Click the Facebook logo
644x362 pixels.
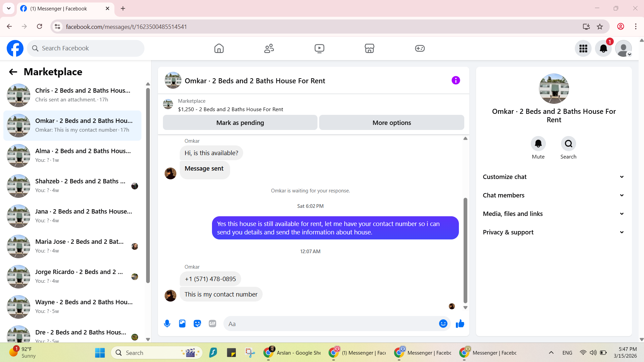[x=15, y=48]
